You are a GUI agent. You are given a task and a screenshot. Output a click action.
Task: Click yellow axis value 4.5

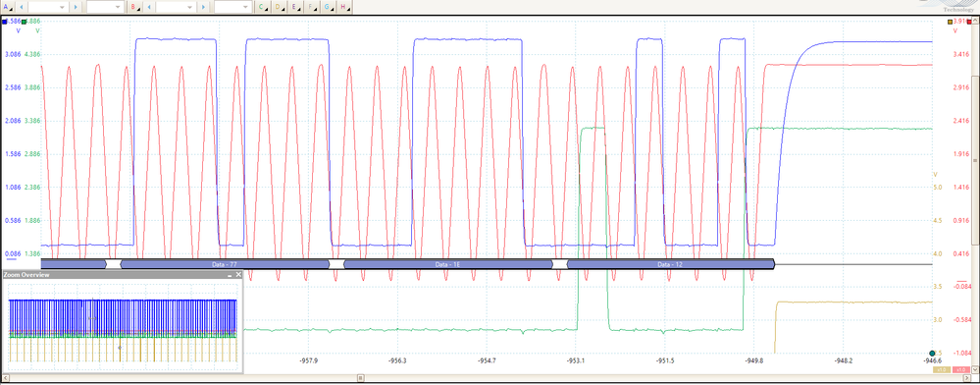[938, 220]
